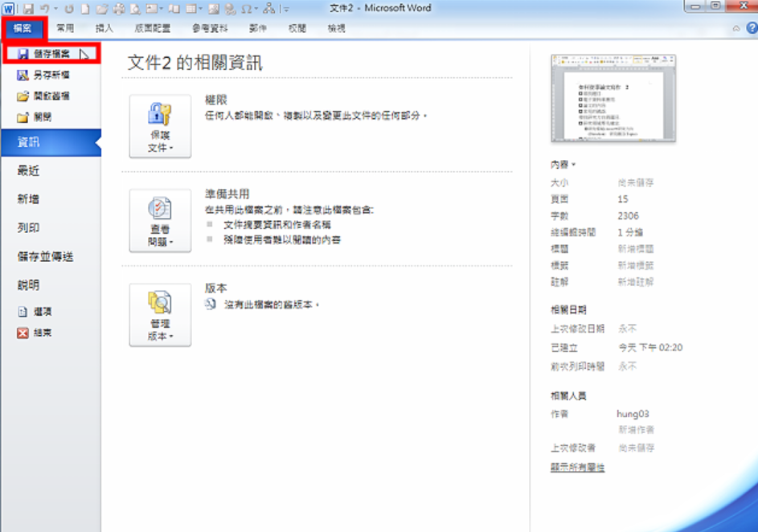
Task: Switch to the 郵件 Mailings tab
Action: [258, 28]
